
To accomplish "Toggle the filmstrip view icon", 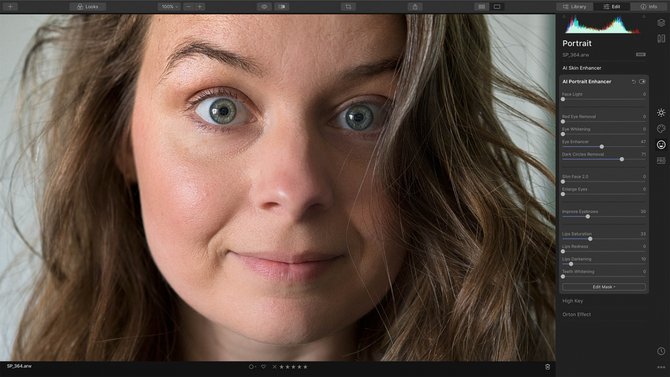I will click(482, 6).
